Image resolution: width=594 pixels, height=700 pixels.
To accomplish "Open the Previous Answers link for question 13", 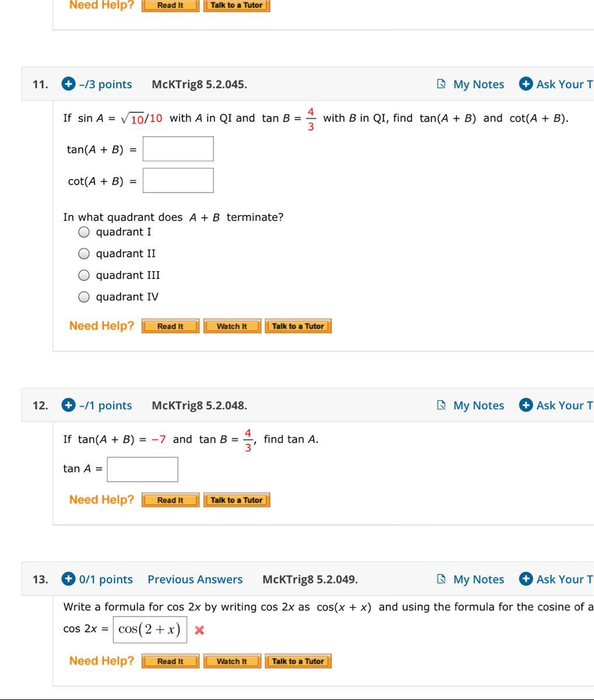I will (x=195, y=579).
